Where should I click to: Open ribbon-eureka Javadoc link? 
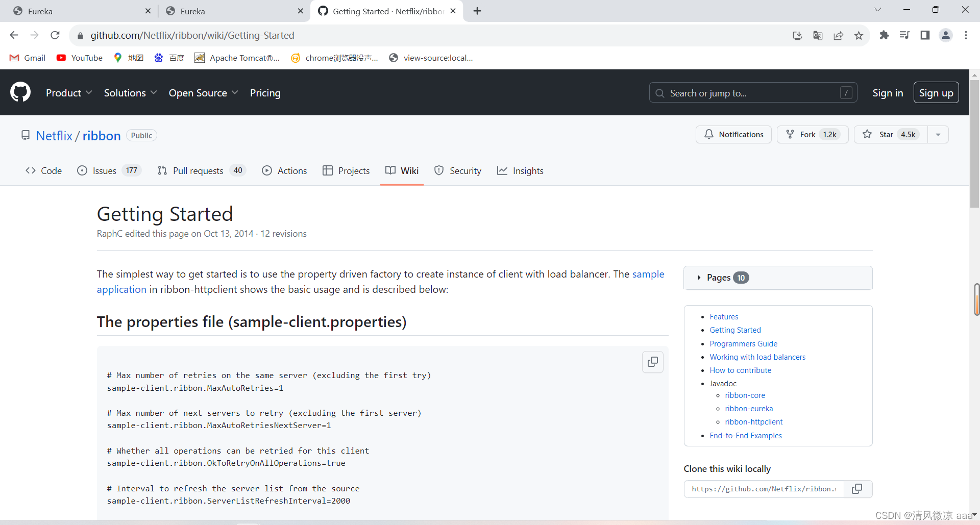click(x=749, y=409)
